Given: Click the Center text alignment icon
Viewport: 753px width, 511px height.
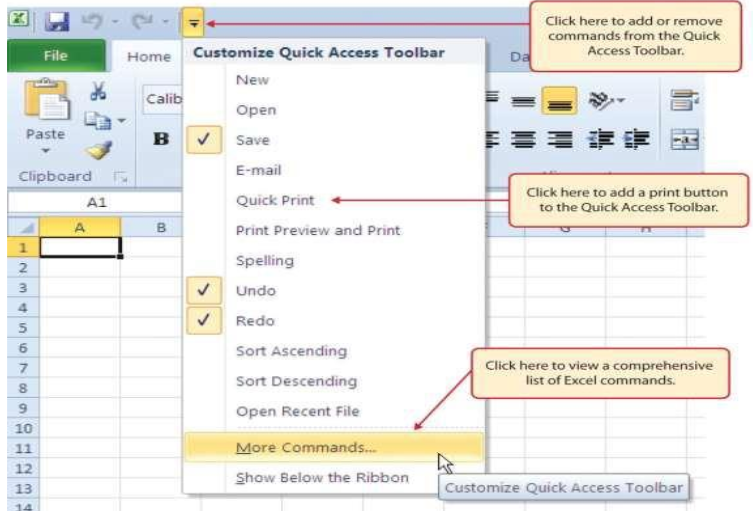Looking at the screenshot, I should click(523, 139).
